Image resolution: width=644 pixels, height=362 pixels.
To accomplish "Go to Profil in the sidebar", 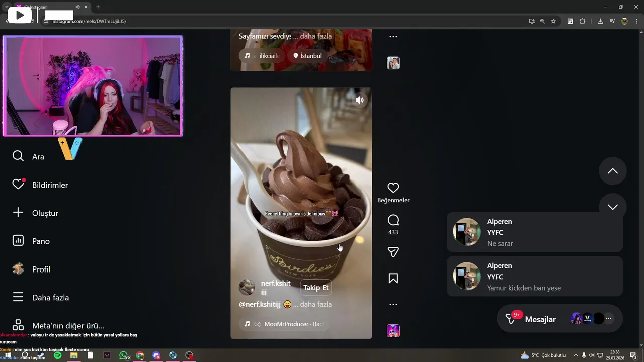I will coord(31,269).
